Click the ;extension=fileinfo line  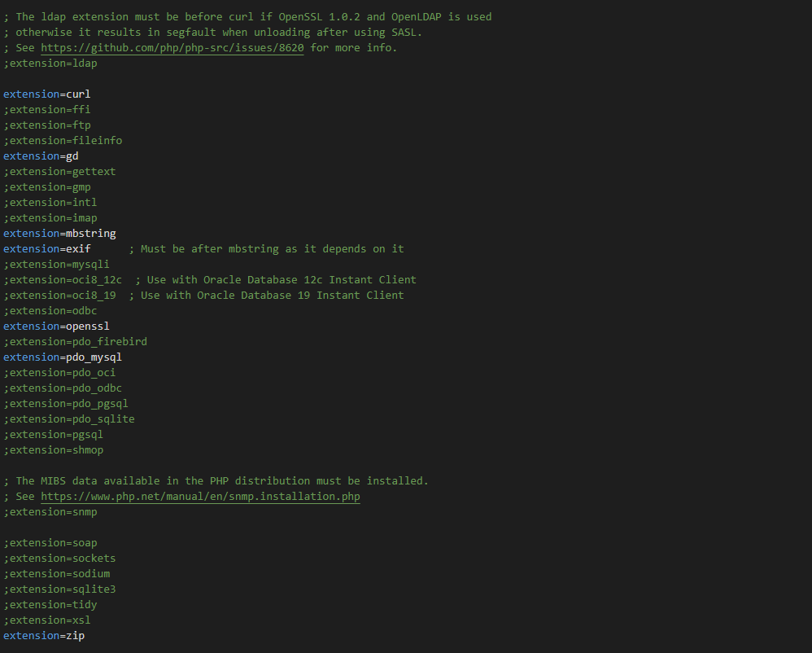point(63,141)
